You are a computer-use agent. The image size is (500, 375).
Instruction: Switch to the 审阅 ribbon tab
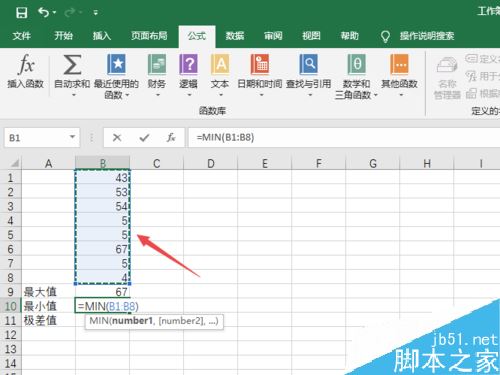pyautogui.click(x=273, y=35)
